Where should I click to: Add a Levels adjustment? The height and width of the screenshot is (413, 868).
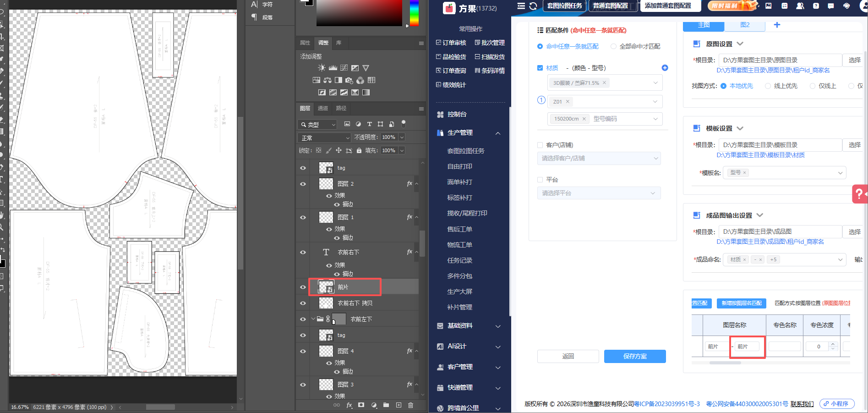333,68
